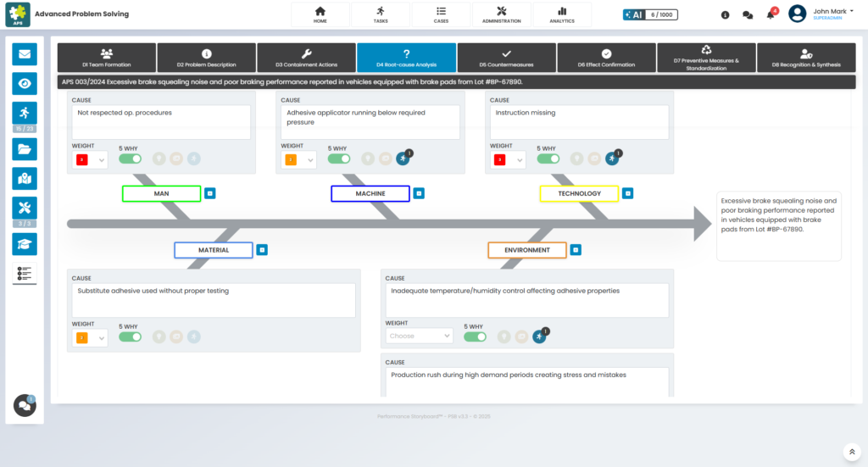This screenshot has width=868, height=467.
Task: Click the blue button next to MACHINE
Action: 418,193
